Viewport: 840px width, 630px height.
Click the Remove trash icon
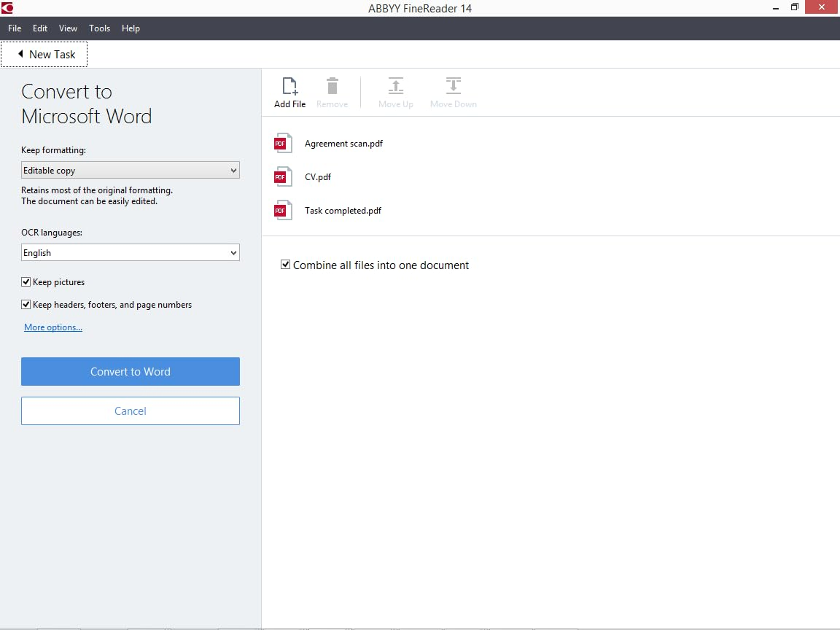(332, 87)
